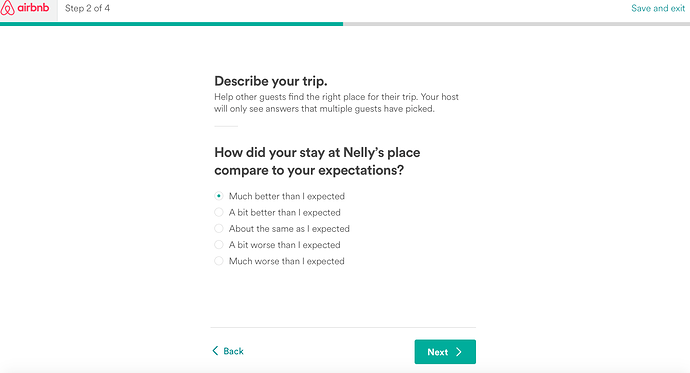Select 'A bit better than I expected' radio
Viewport: 690px width, 373px height.
pos(219,212)
